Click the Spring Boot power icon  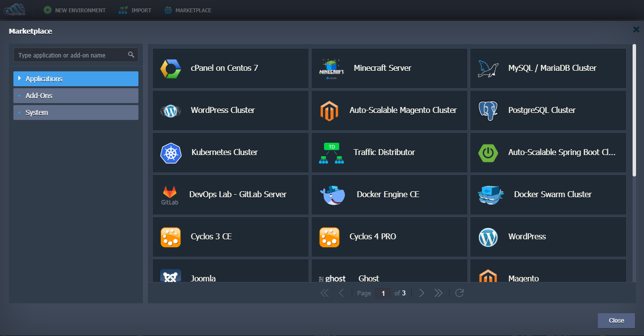coord(488,153)
